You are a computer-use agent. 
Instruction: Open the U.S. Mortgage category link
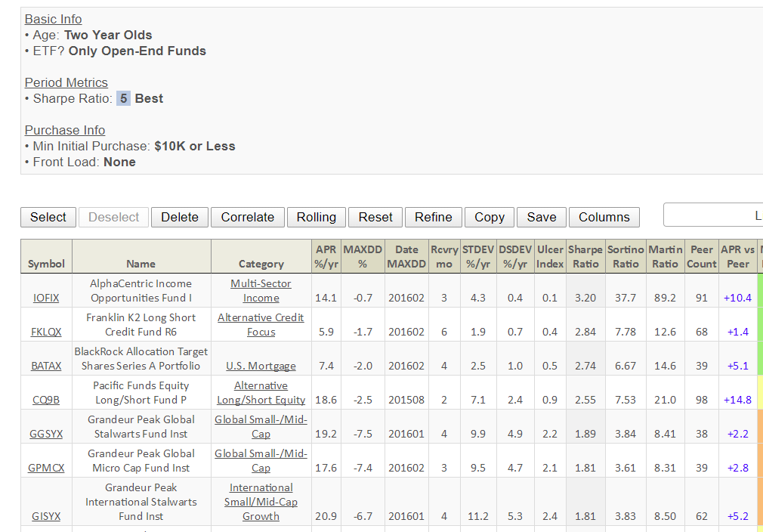[261, 366]
